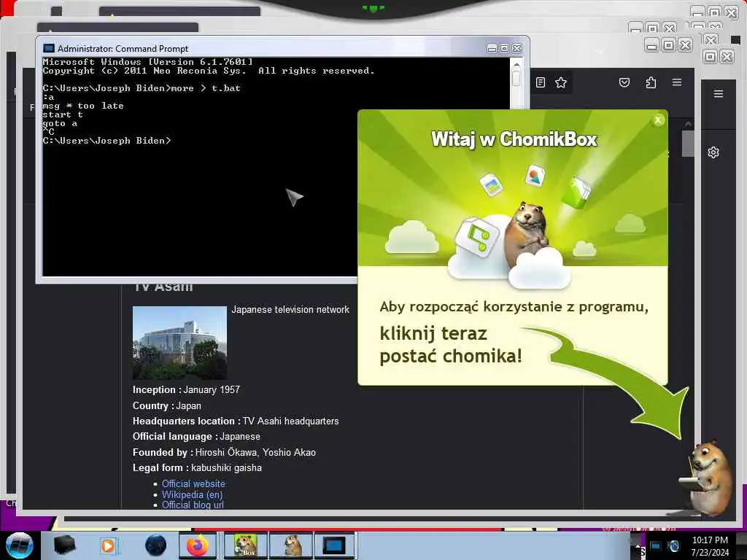Click the settings gear icon at right
This screenshot has height=560, width=747.
pyautogui.click(x=713, y=152)
